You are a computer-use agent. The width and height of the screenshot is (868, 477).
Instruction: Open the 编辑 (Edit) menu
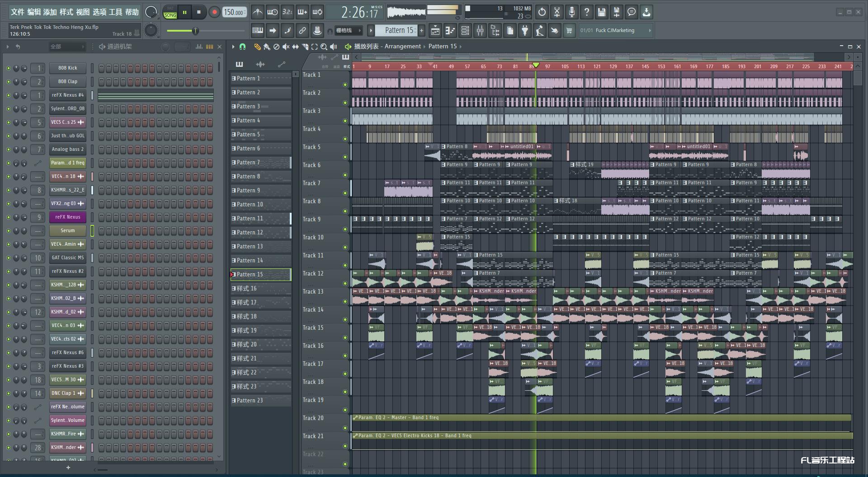coord(34,12)
